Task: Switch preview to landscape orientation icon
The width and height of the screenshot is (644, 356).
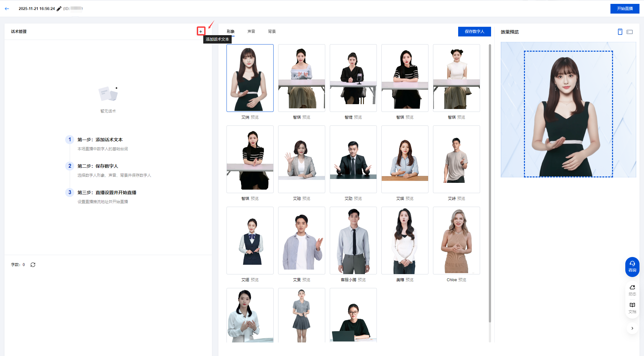Action: (629, 32)
